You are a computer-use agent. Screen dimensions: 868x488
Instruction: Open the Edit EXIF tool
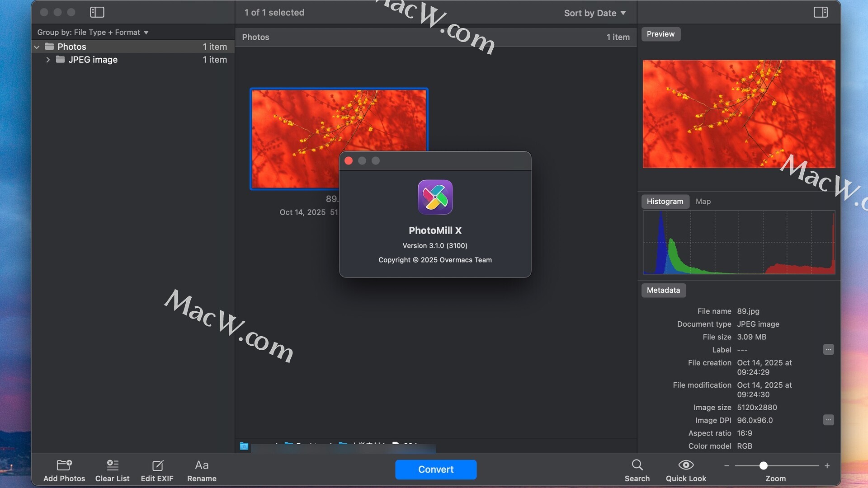coord(157,465)
